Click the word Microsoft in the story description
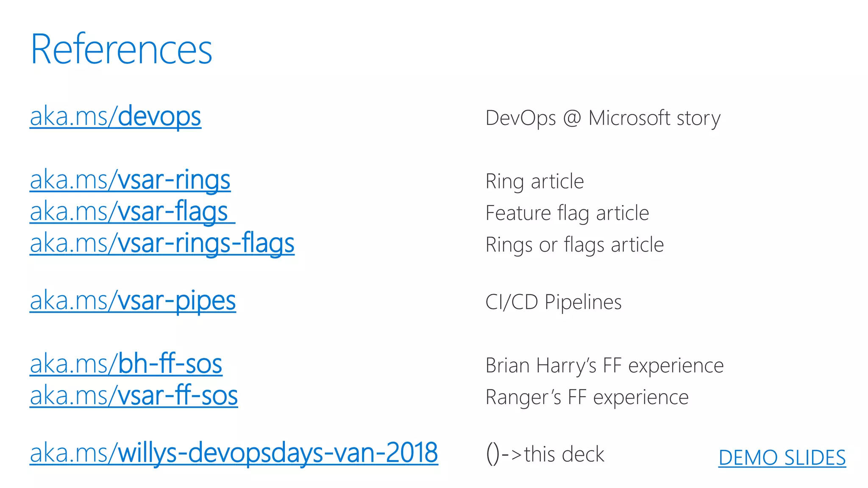This screenshot has height=488, width=868. (629, 118)
